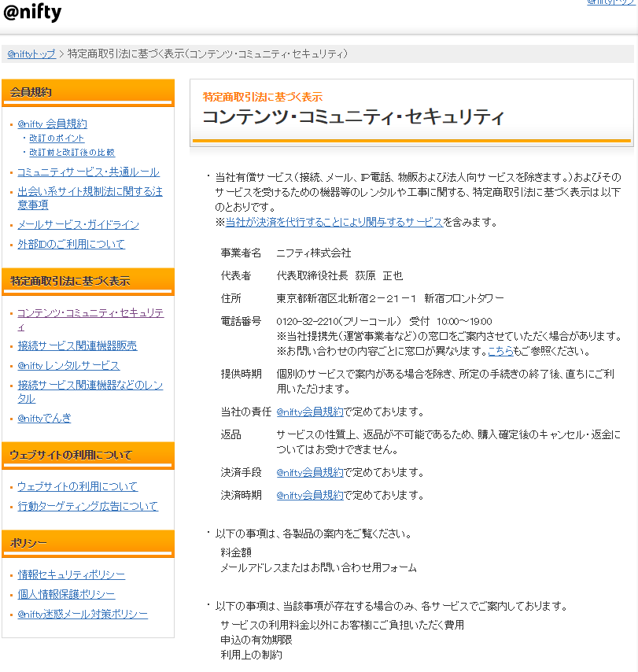The width and height of the screenshot is (638, 672).
Task: Click メールアドレスまたはお問い合わせ用フォーム text
Action: click(319, 568)
